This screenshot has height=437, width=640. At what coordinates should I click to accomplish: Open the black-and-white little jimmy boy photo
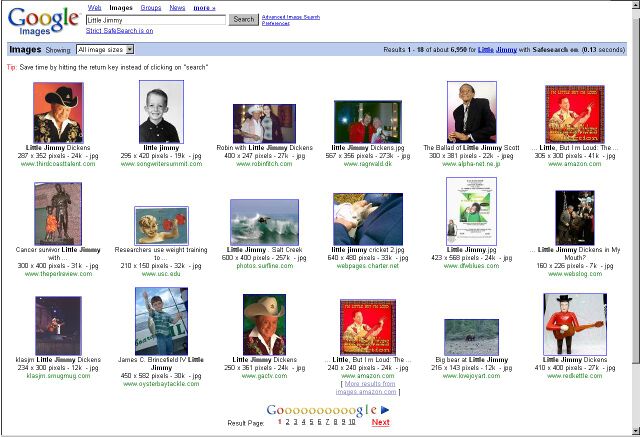click(160, 113)
